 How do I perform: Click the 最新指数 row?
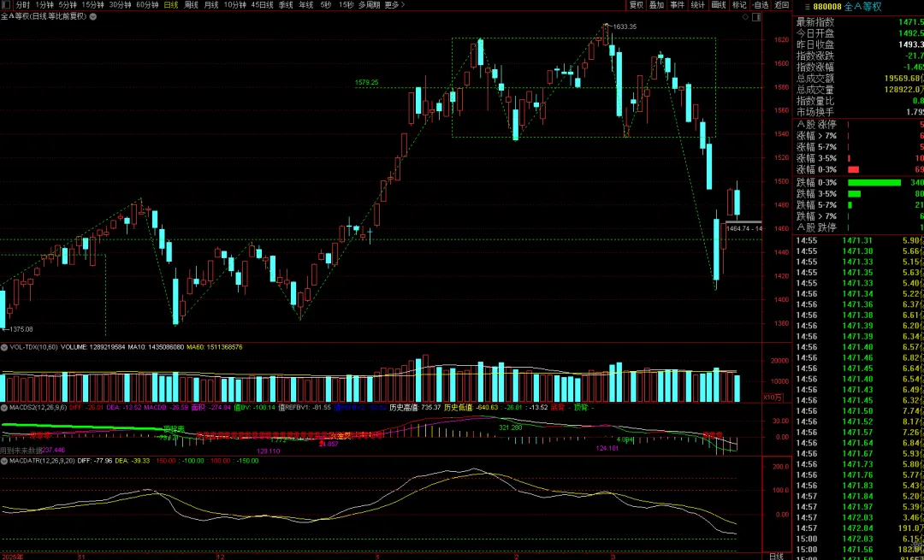859,22
